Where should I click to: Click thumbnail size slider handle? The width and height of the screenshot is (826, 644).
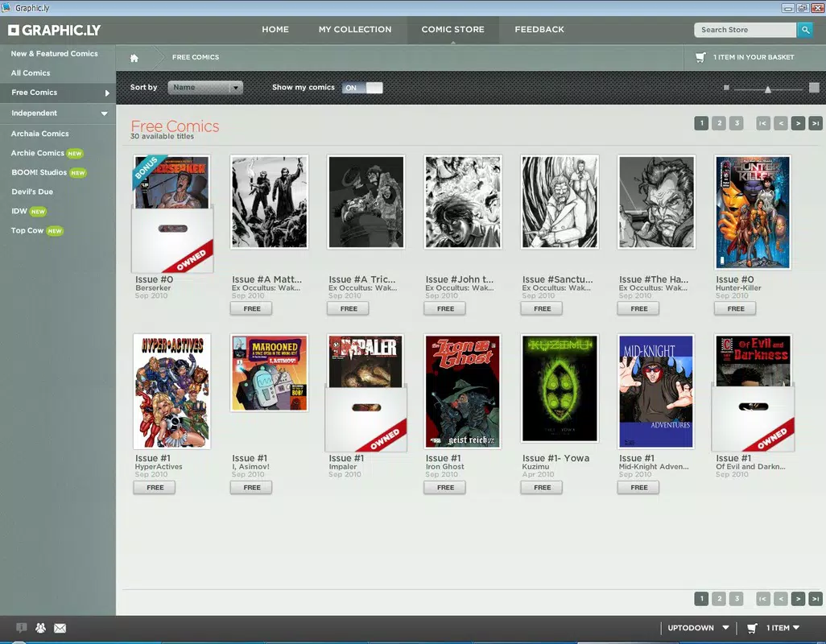tap(768, 89)
